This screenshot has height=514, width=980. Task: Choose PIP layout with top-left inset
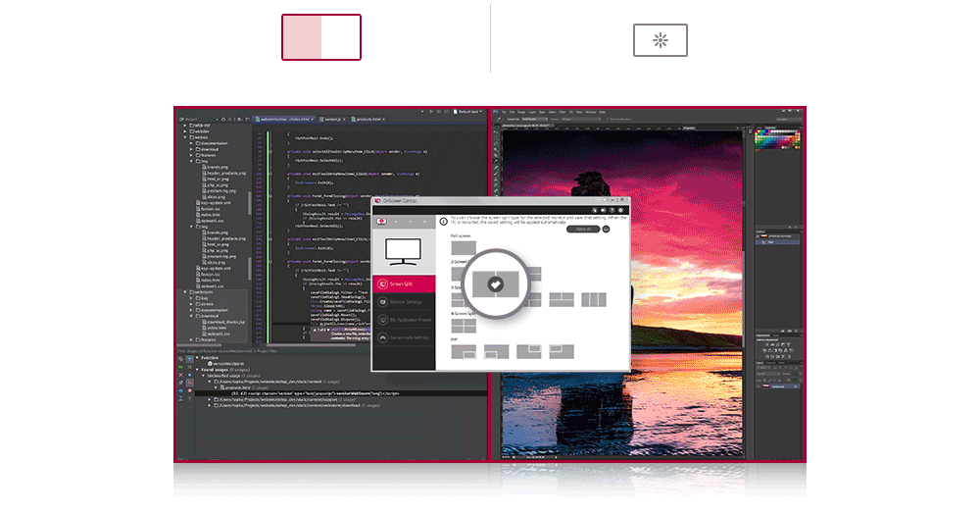point(562,351)
